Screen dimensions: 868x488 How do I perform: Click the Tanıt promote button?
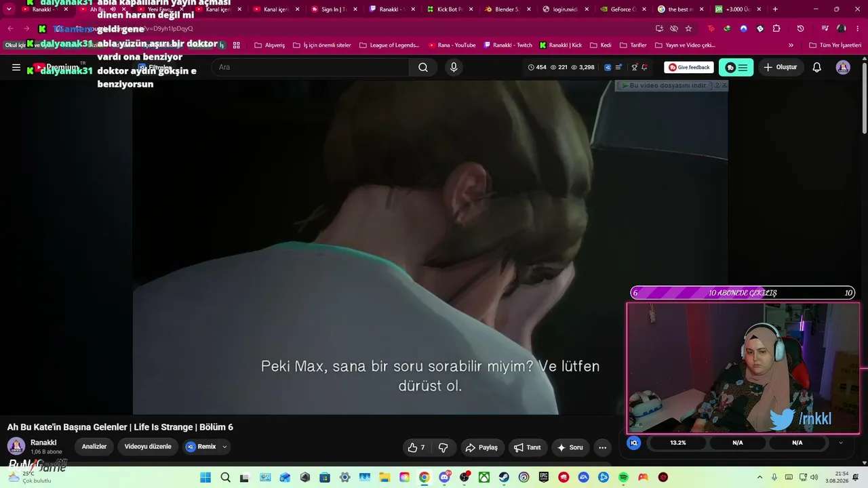click(x=527, y=447)
